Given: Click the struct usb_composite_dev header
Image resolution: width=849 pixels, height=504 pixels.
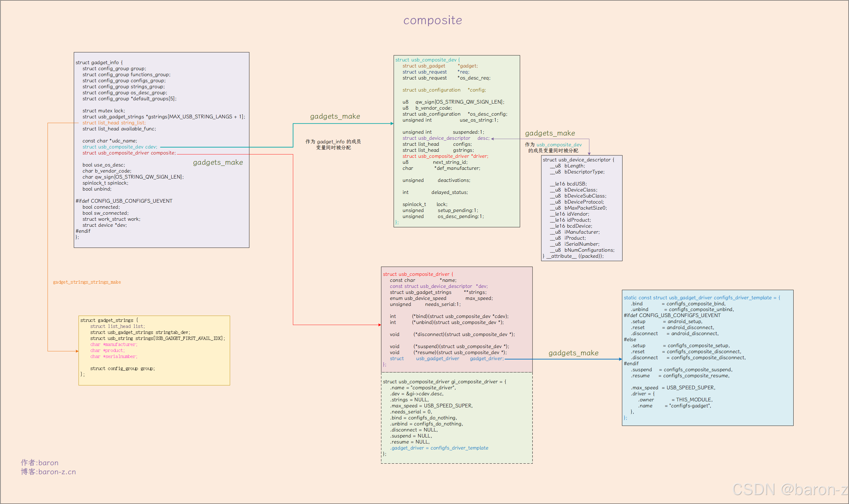Looking at the screenshot, I should click(x=427, y=60).
